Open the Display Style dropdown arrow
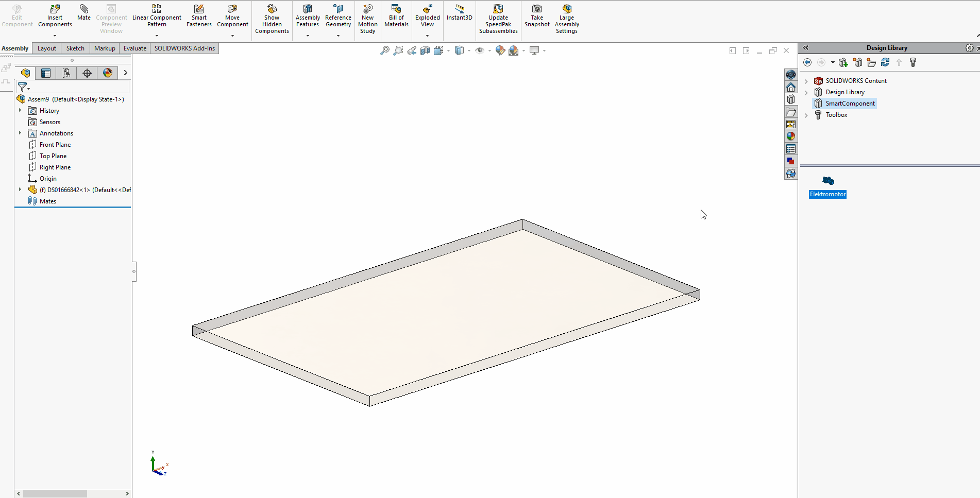Image resolution: width=980 pixels, height=498 pixels. point(469,50)
